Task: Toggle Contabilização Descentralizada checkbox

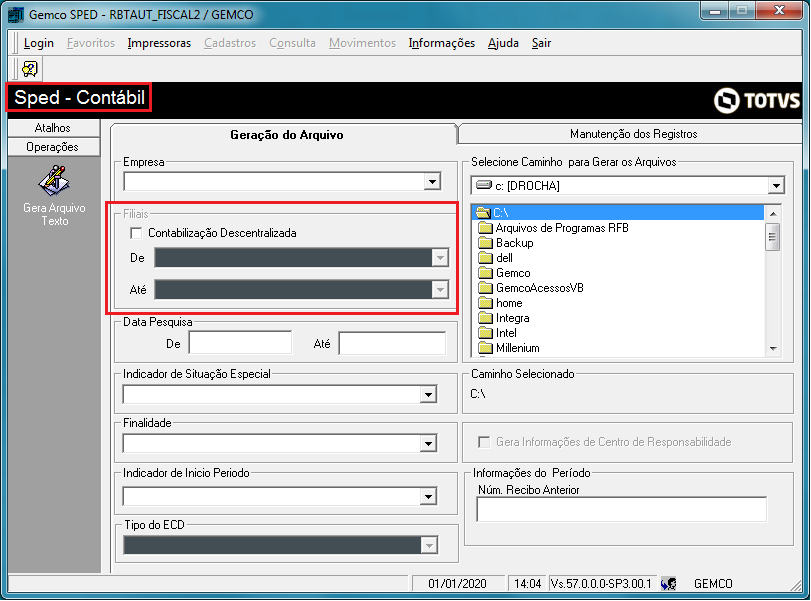Action: (137, 233)
